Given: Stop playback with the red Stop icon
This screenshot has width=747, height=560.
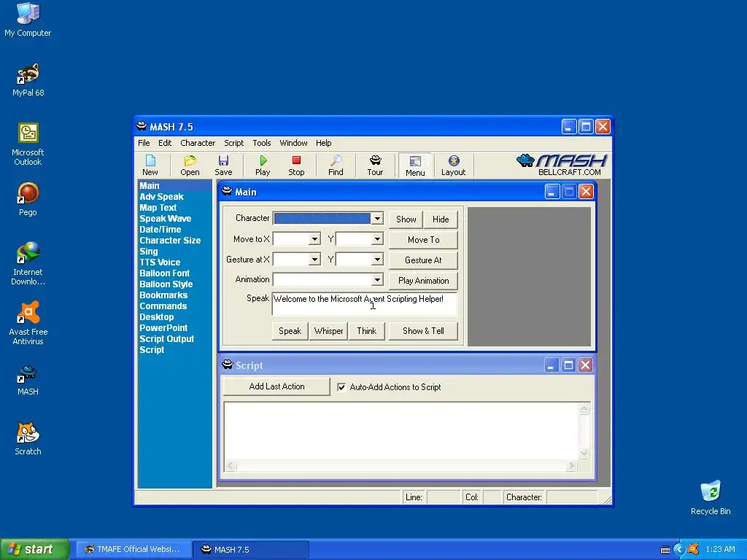Looking at the screenshot, I should click(296, 165).
